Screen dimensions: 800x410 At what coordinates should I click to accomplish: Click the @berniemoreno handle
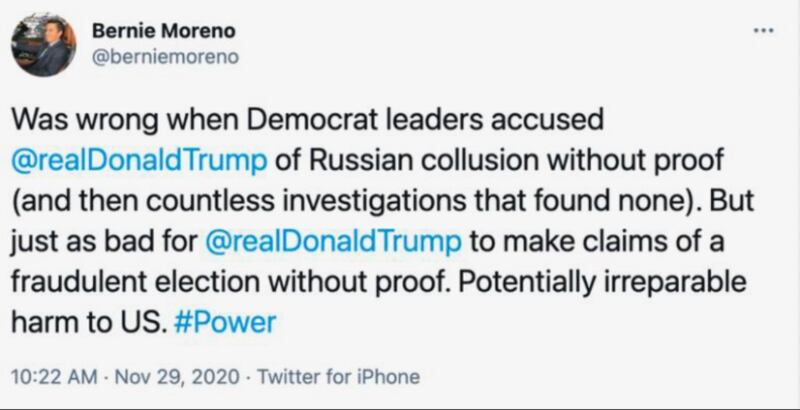click(x=165, y=56)
